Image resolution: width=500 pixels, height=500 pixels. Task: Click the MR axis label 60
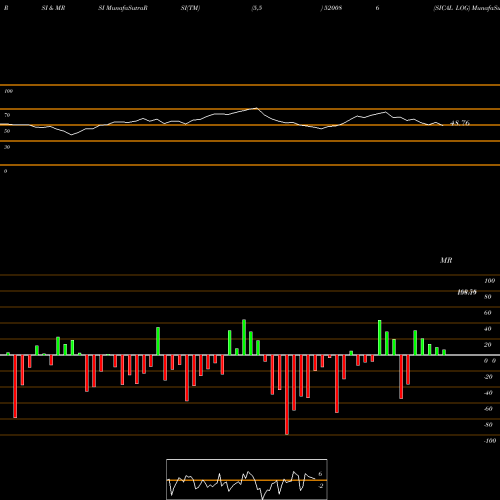[x=487, y=313]
